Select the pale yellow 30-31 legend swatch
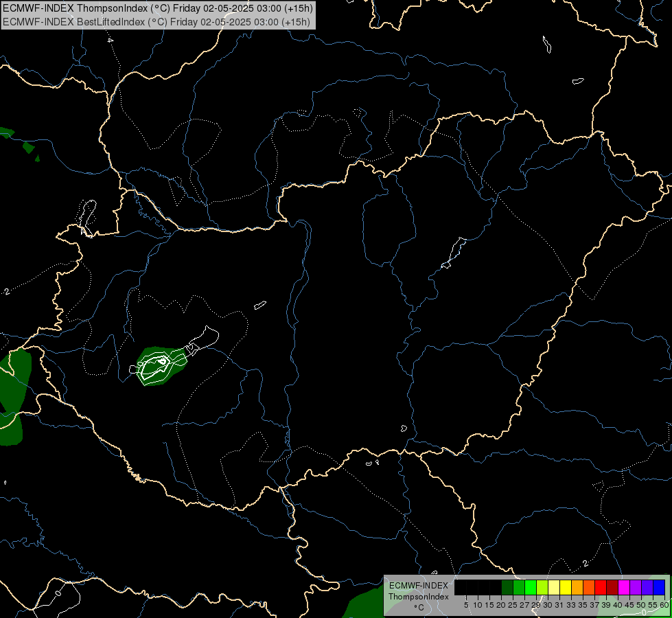Screen dimensions: 672x618 [554, 587]
